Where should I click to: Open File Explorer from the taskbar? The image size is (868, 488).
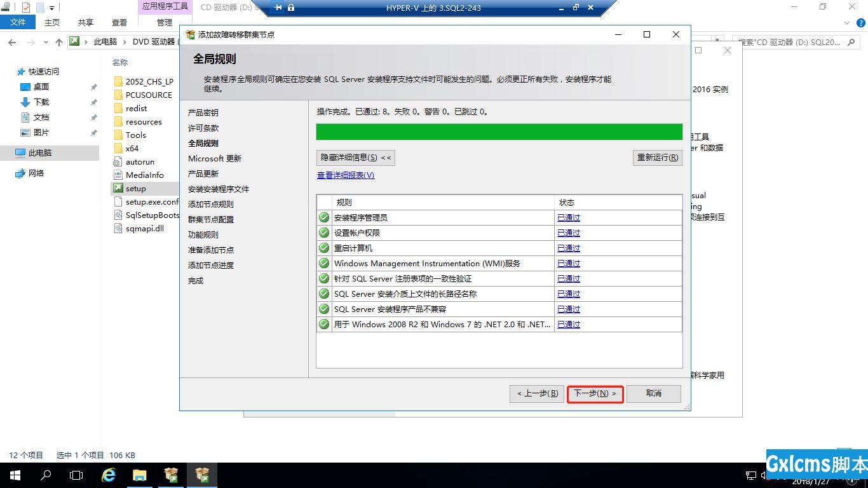tap(140, 475)
